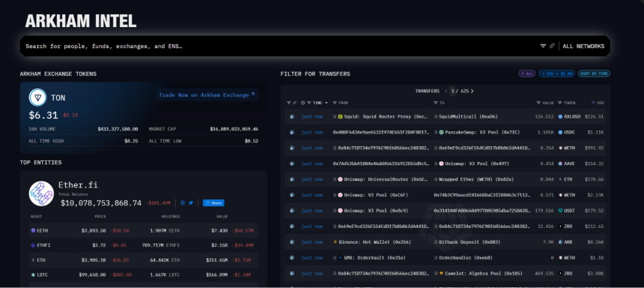This screenshot has height=288, width=644.
Task: Click the USDT token icon
Action: (x=560, y=211)
